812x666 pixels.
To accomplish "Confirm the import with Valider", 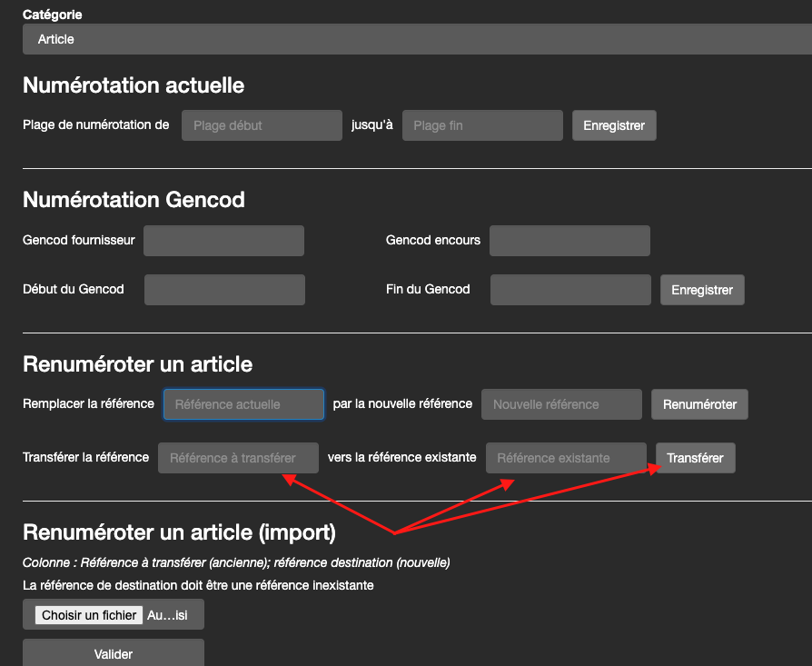I will pyautogui.click(x=114, y=654).
